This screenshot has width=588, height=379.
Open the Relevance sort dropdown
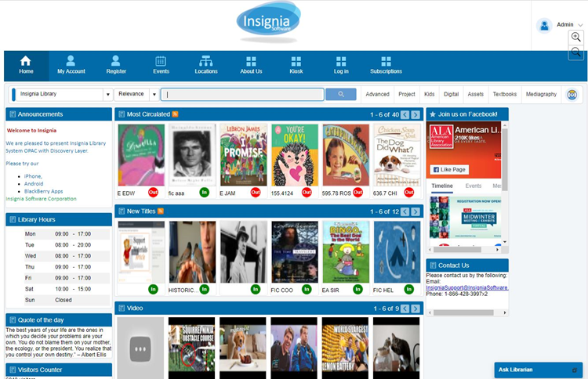point(154,94)
